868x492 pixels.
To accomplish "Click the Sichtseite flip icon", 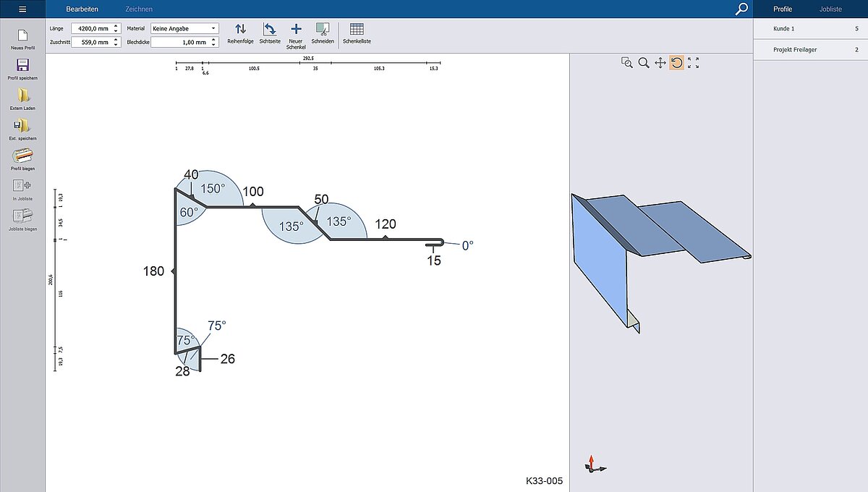I will click(269, 29).
